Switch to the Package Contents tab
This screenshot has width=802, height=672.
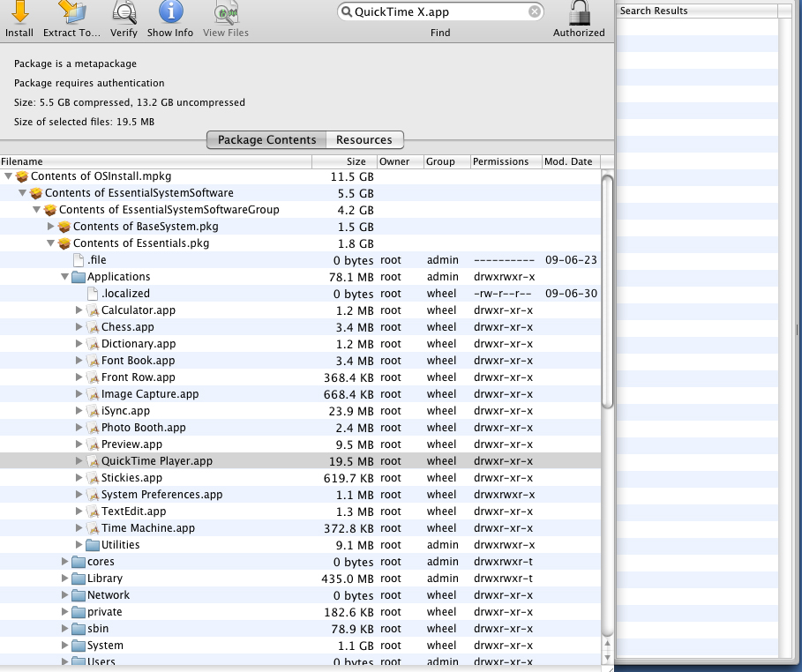(x=266, y=139)
